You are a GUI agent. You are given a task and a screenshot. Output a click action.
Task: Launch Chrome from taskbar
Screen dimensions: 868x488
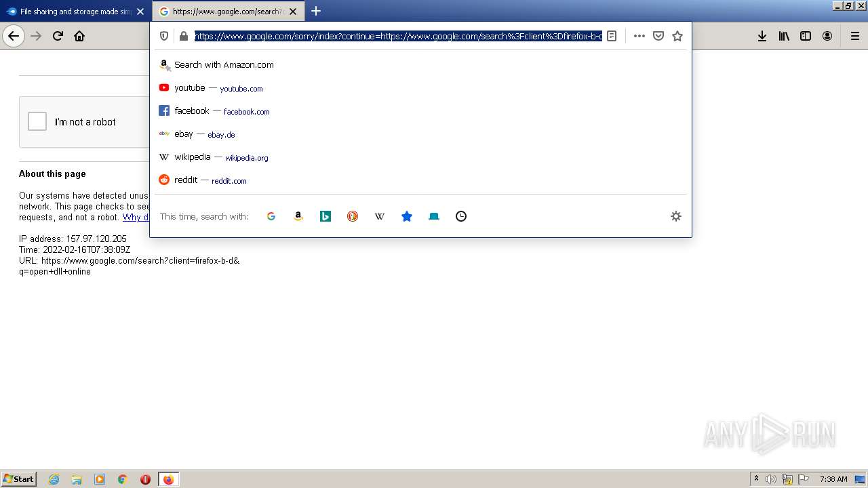tap(123, 479)
